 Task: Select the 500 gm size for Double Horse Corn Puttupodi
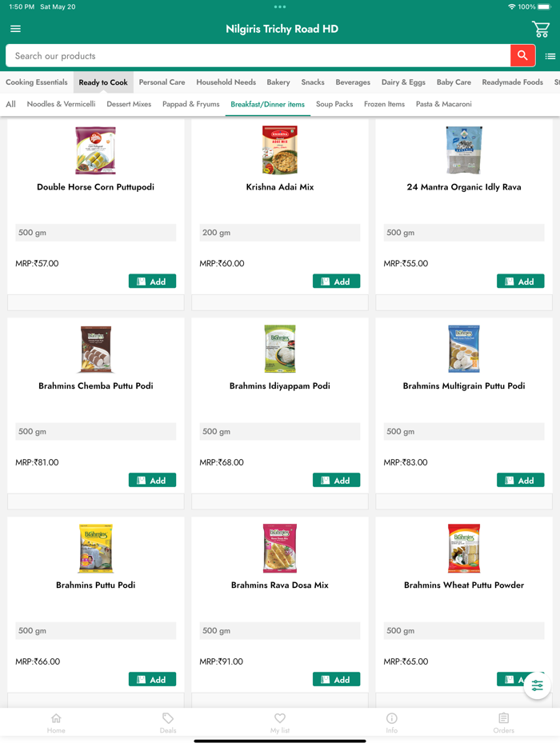[x=96, y=233]
